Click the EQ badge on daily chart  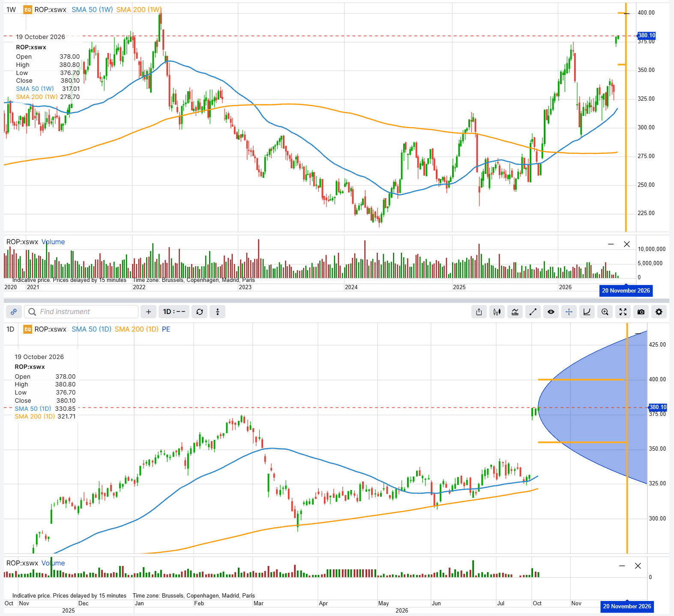click(x=27, y=329)
